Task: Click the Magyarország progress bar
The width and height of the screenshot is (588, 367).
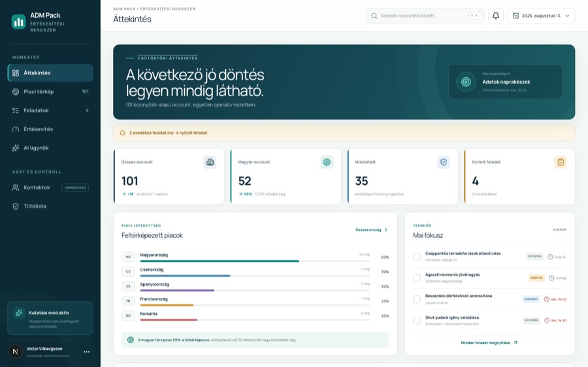Action: coord(255,261)
